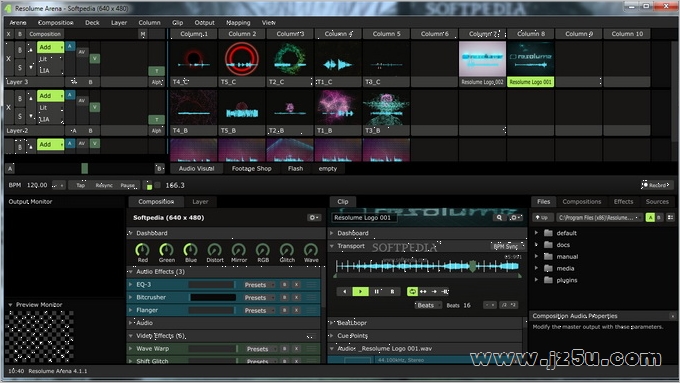
Task: Toggle bypass B on Layer 2
Action: [20, 99]
